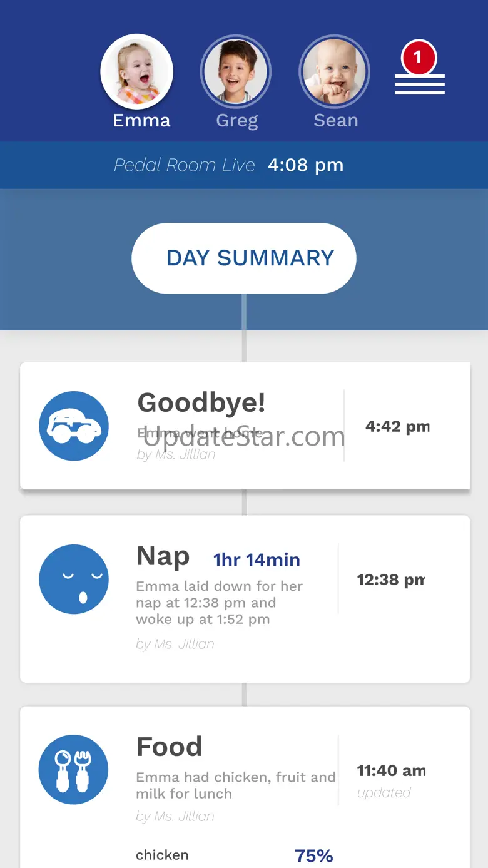Open the Day Summary button
This screenshot has height=868, width=488.
[x=244, y=258]
